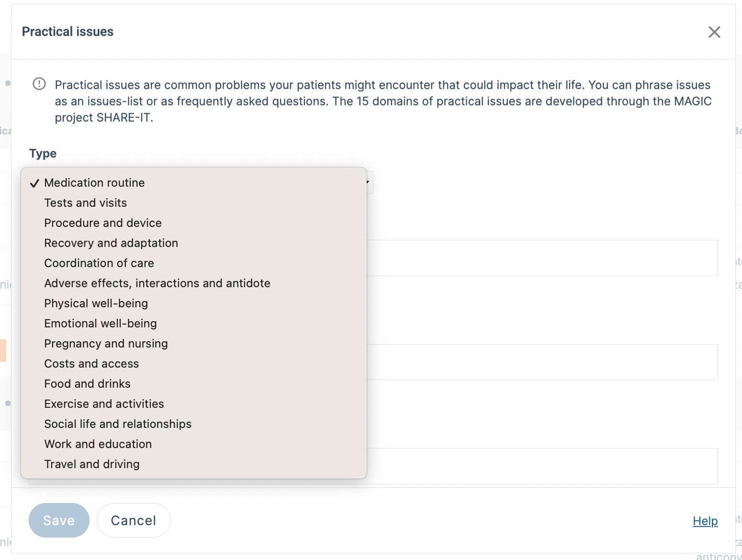Click the info icon beside the description

tap(39, 84)
